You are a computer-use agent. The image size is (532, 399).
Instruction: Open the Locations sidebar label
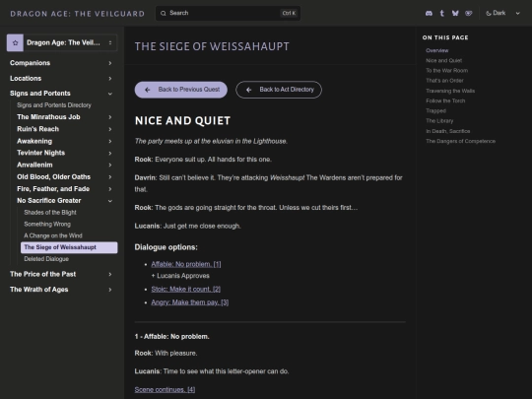pyautogui.click(x=26, y=79)
